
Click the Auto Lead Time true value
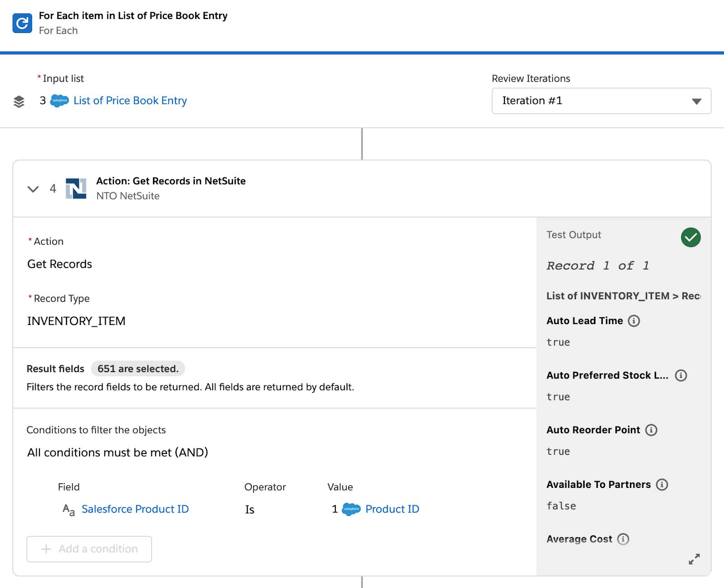click(558, 343)
